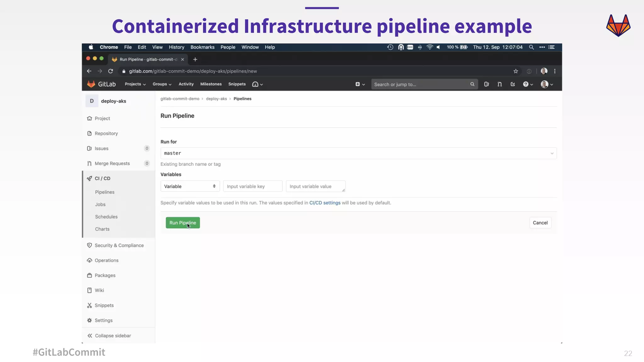Screen dimensions: 644x362
Task: Go to Schedules under CI / CD
Action: click(x=106, y=217)
